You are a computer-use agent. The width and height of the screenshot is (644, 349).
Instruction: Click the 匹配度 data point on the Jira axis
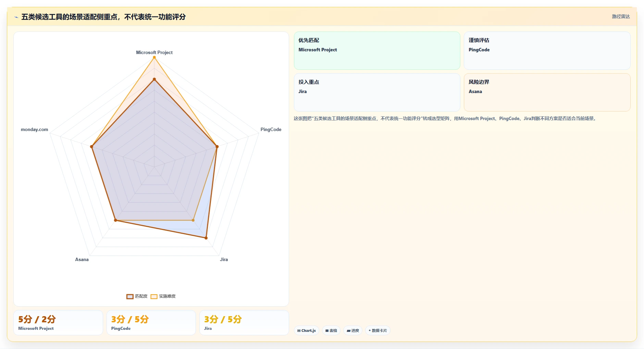coord(206,238)
